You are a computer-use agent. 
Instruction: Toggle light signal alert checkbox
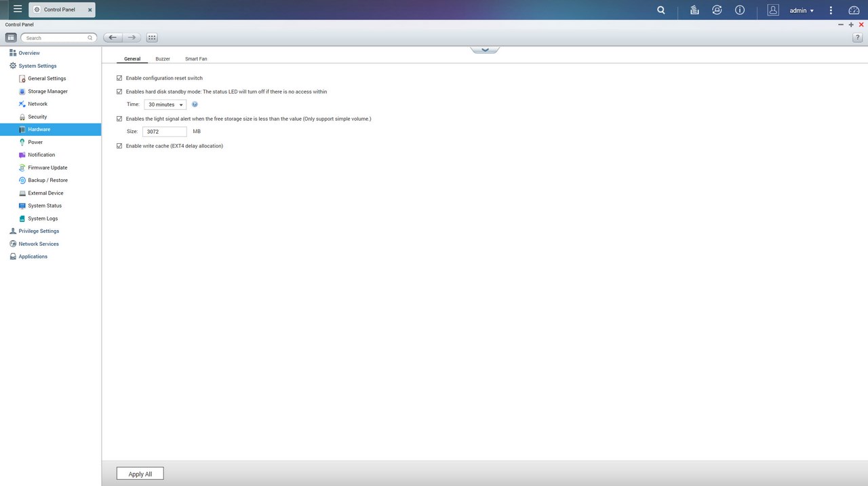[x=119, y=119]
